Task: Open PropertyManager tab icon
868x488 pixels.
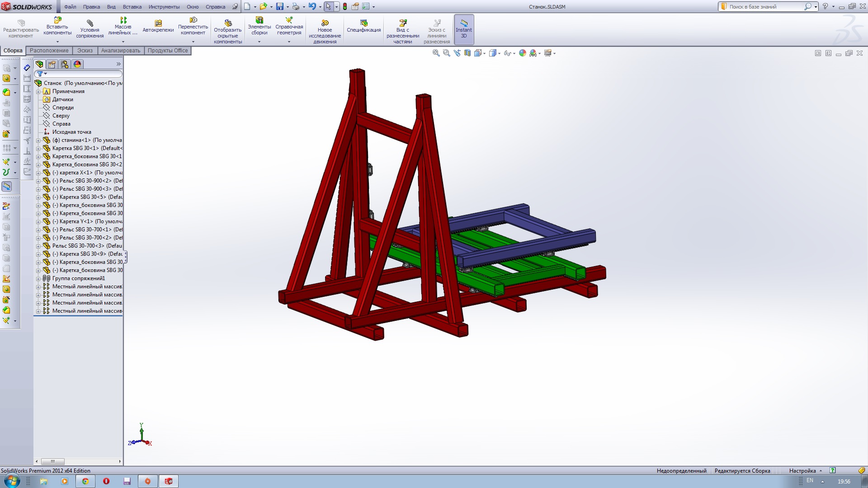Action: [52, 64]
